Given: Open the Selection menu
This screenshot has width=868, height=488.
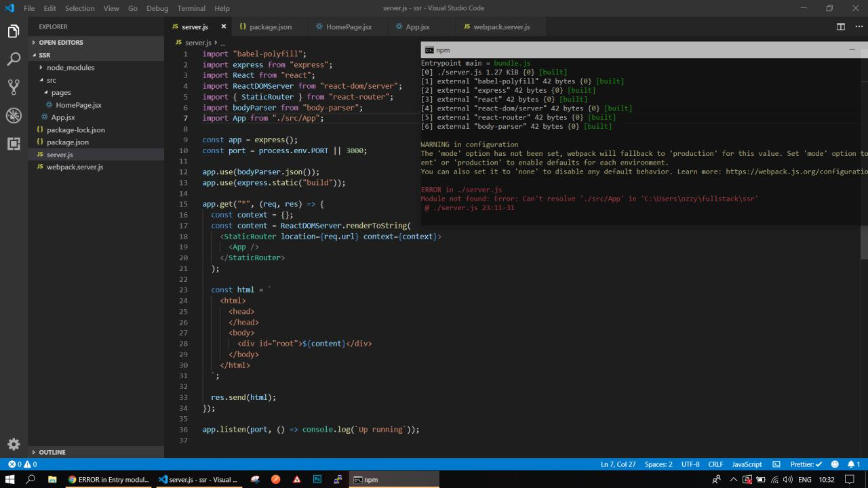Looking at the screenshot, I should click(x=80, y=8).
